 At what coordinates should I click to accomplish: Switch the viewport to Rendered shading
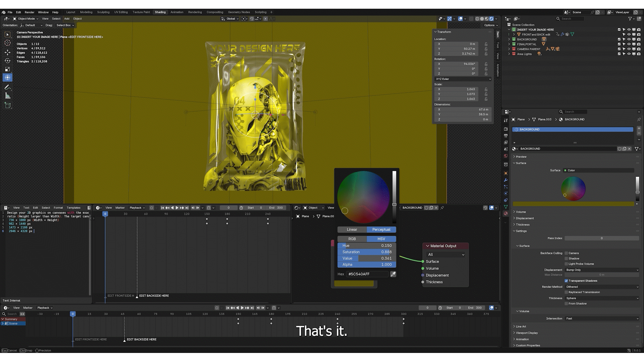pyautogui.click(x=491, y=19)
